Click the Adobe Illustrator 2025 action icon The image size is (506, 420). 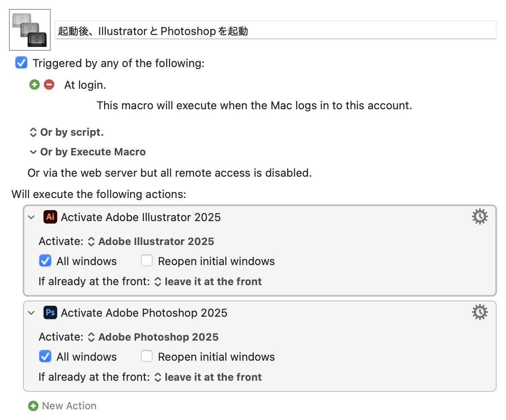click(x=51, y=217)
